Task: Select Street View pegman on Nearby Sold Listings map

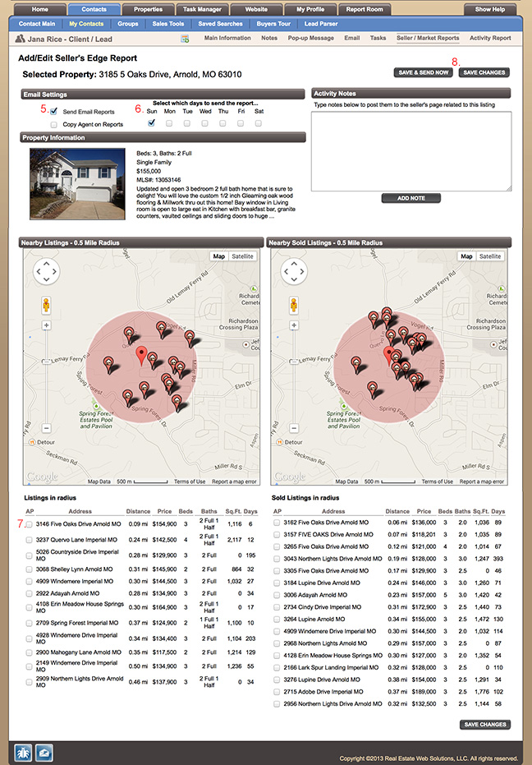Action: tap(294, 306)
